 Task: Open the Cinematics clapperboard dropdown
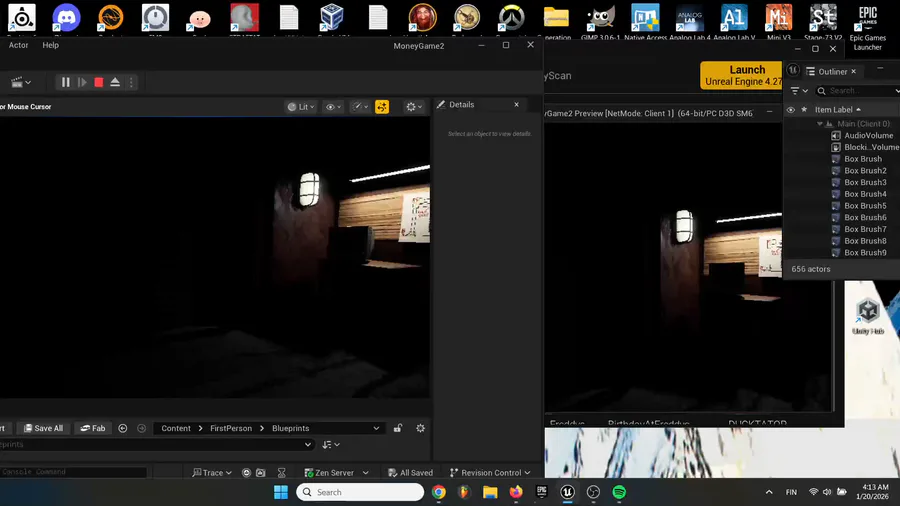[21, 83]
